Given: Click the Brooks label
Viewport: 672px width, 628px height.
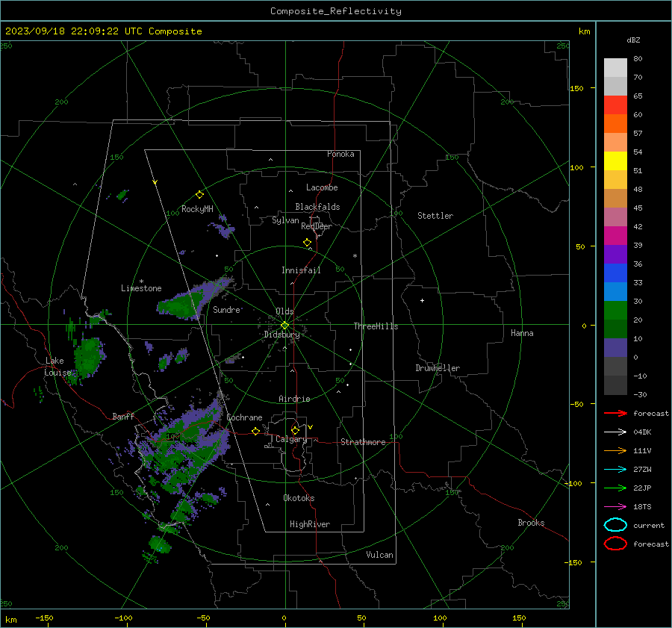Looking at the screenshot, I should pos(531,523).
